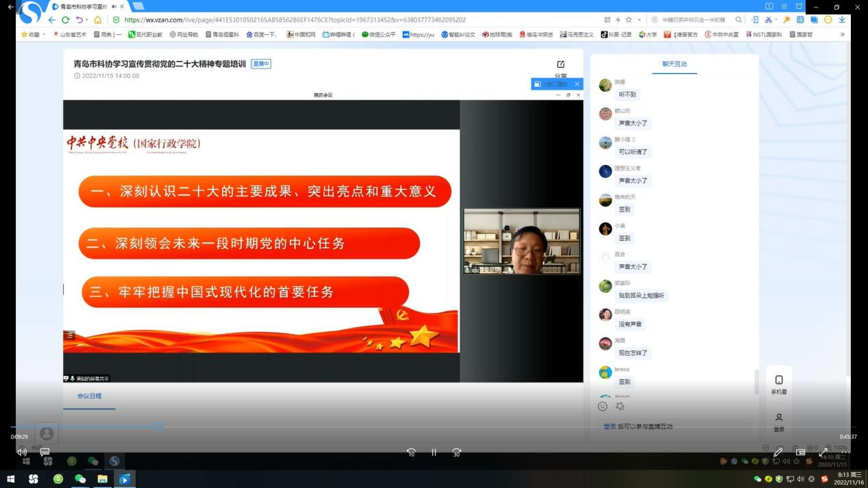Click the 登录 link to join the chat
This screenshot has width=868, height=488.
[609, 426]
